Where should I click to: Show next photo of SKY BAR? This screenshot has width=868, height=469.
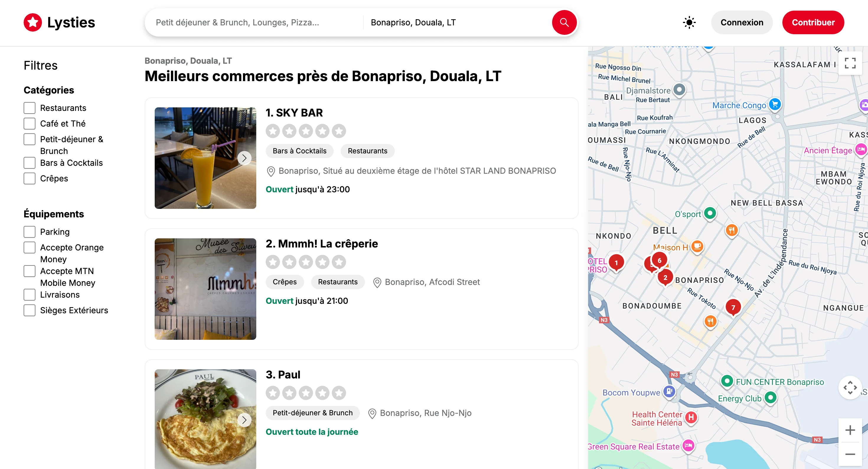click(x=244, y=158)
